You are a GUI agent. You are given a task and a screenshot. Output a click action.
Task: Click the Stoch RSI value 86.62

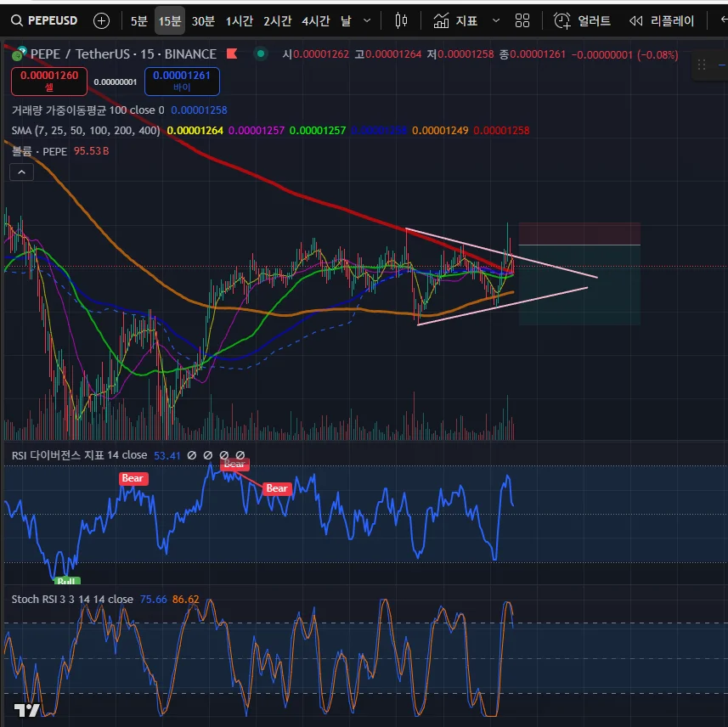point(186,600)
